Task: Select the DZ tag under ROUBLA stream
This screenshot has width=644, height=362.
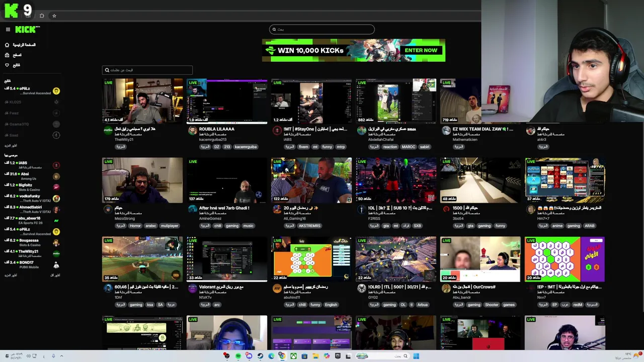Action: 216,147
